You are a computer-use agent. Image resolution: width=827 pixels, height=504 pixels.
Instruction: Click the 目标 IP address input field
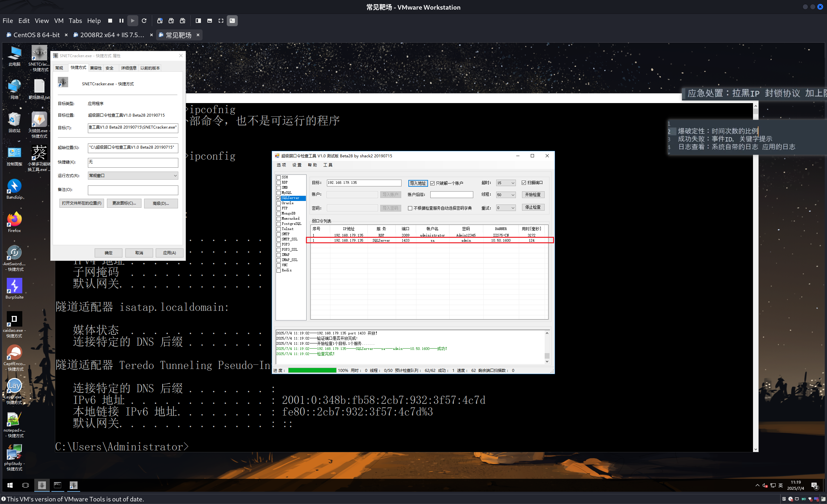pos(364,183)
